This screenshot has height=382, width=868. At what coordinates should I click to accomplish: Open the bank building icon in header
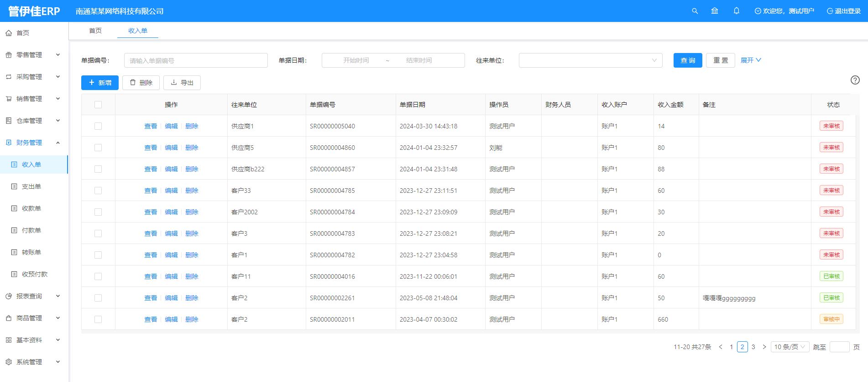(x=715, y=11)
